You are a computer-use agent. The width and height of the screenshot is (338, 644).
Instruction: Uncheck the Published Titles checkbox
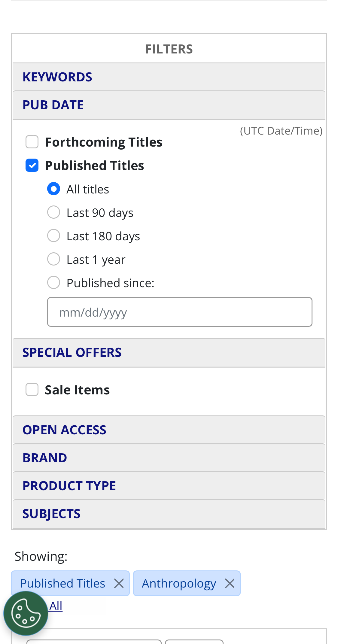pos(32,165)
